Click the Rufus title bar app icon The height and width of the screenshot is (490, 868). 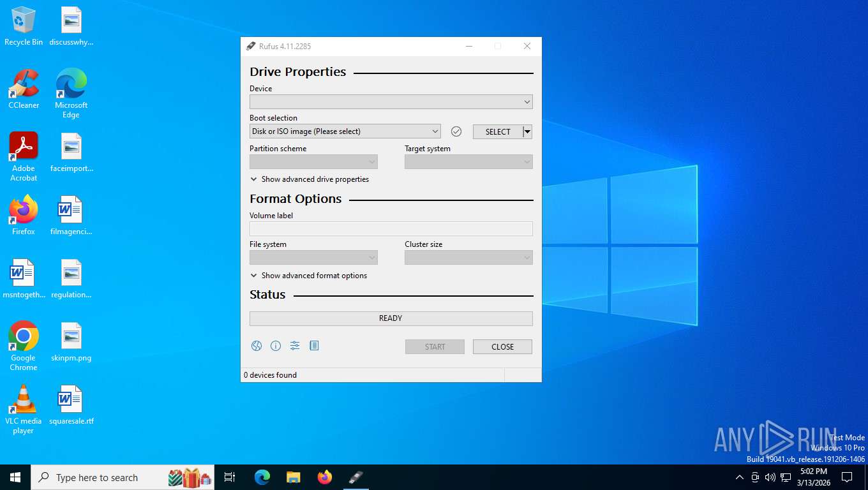coord(251,46)
